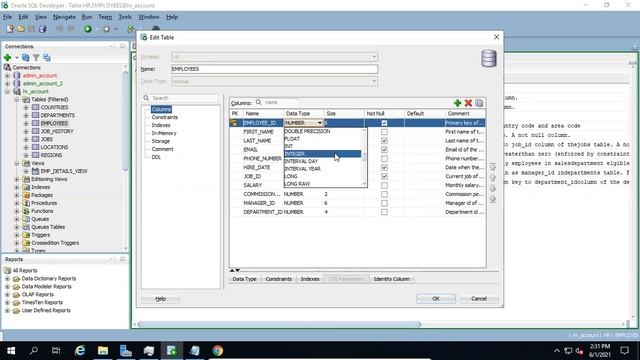Image resolution: width=640 pixels, height=360 pixels.
Task: Click the red X Remove Column icon
Action: coord(468,103)
